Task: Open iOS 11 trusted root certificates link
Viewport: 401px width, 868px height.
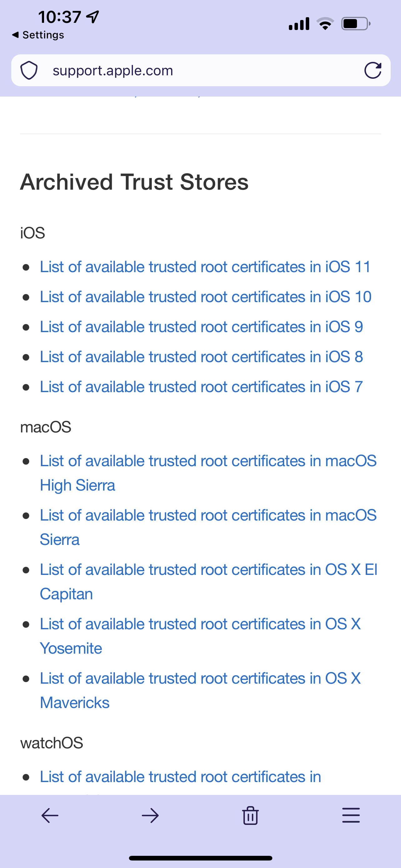Action: click(205, 267)
